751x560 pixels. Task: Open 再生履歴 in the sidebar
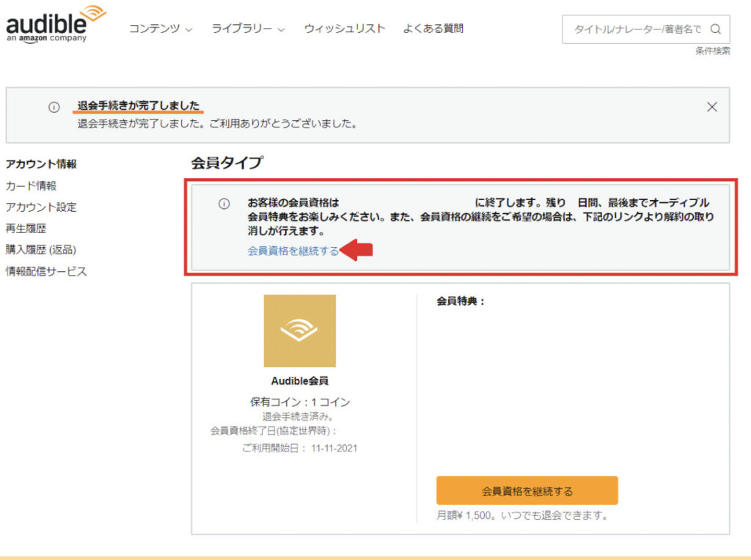pos(26,228)
